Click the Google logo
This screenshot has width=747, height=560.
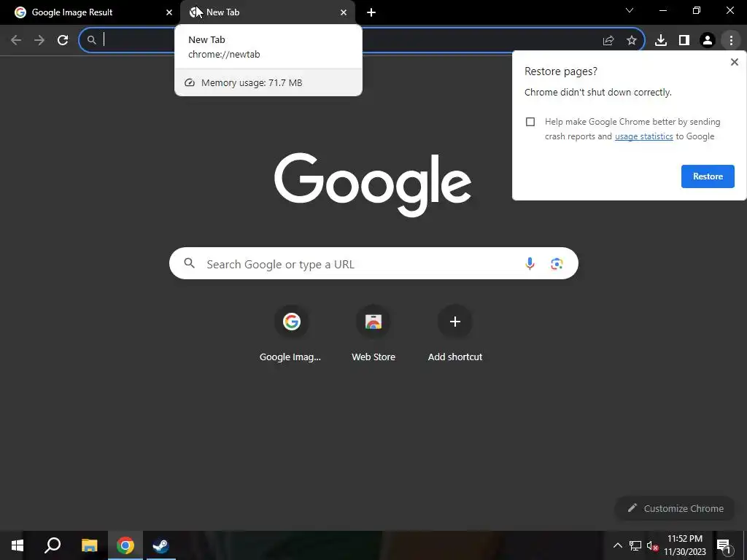[x=373, y=184]
